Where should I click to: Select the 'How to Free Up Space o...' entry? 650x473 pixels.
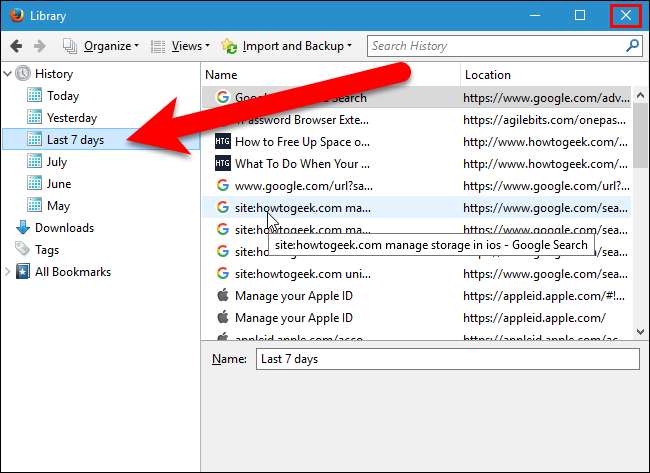302,142
